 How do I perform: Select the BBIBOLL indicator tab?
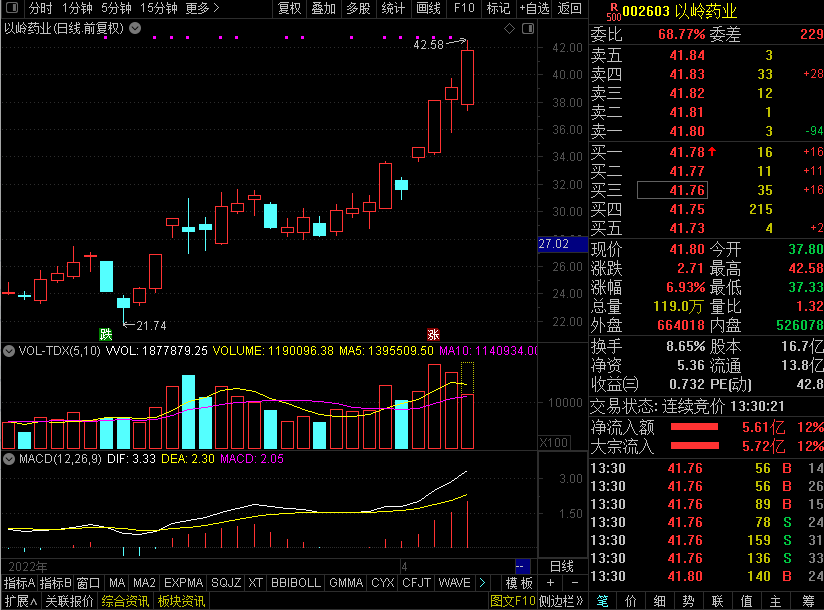(295, 582)
